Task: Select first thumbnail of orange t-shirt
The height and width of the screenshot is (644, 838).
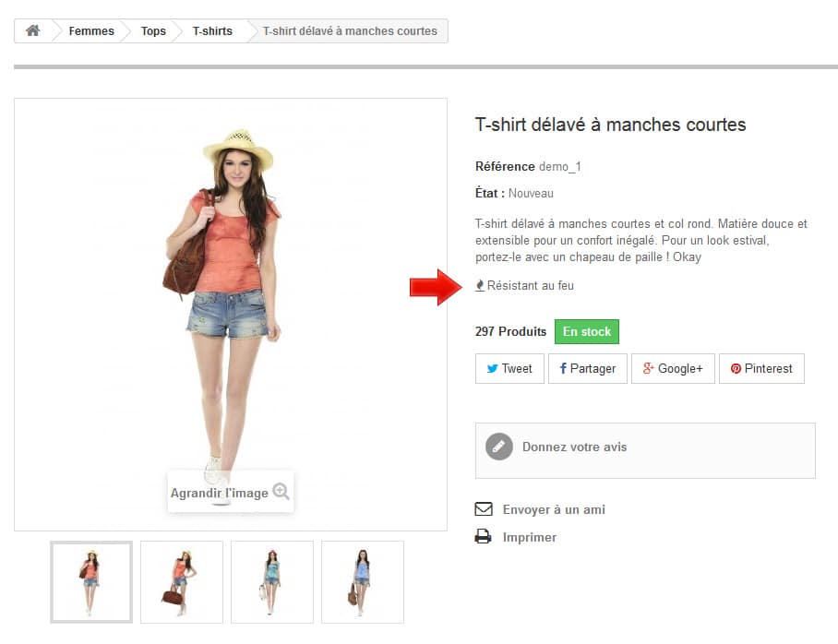Action: pos(91,582)
